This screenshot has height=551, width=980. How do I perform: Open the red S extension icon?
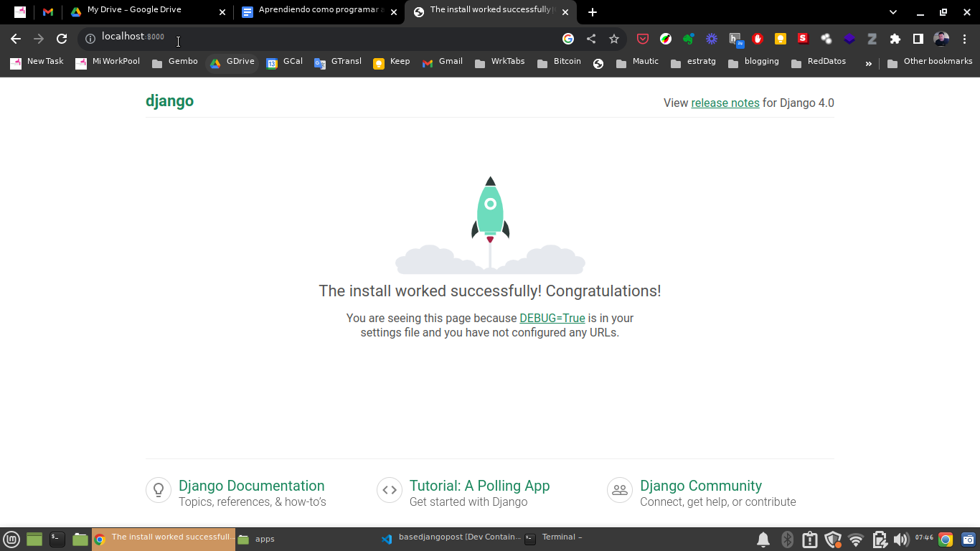tap(804, 39)
